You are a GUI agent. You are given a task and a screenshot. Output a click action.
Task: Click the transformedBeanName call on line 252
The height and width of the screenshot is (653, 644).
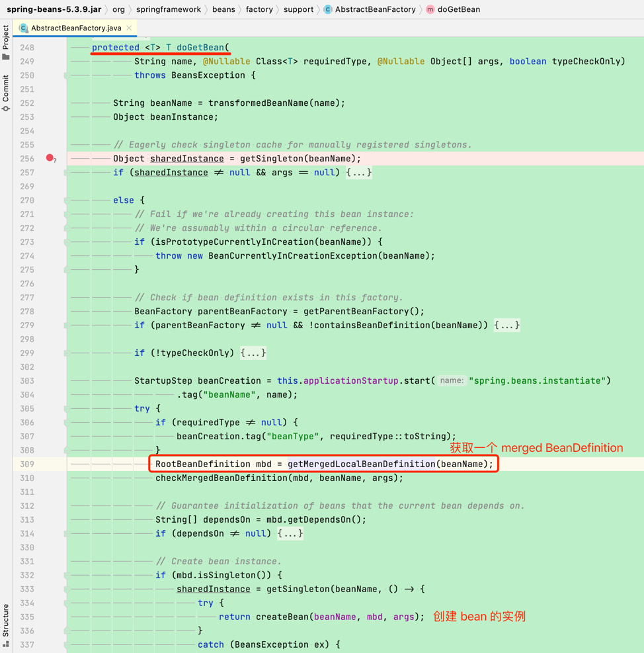(258, 103)
